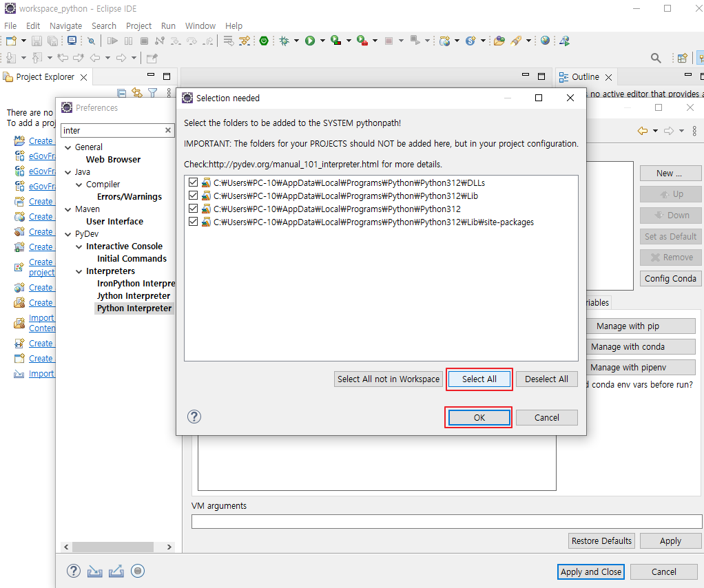Click the globe web browser icon

click(x=545, y=41)
